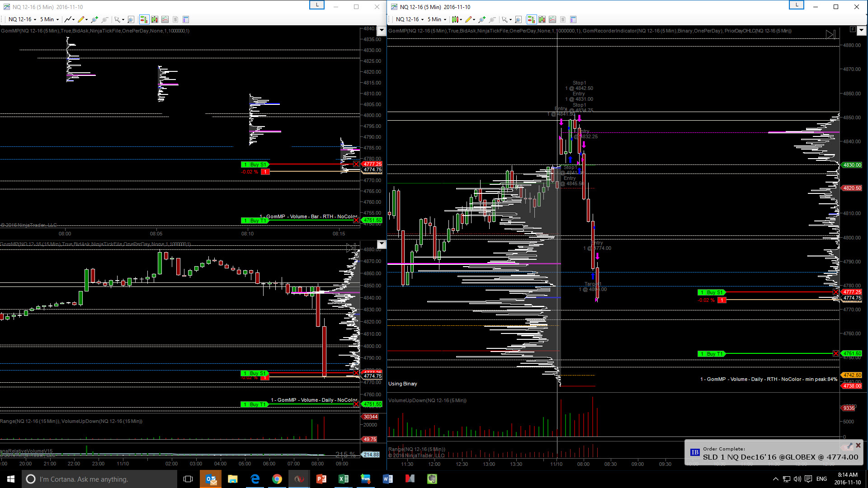
Task: Open the Windows Start menu
Action: 11,479
